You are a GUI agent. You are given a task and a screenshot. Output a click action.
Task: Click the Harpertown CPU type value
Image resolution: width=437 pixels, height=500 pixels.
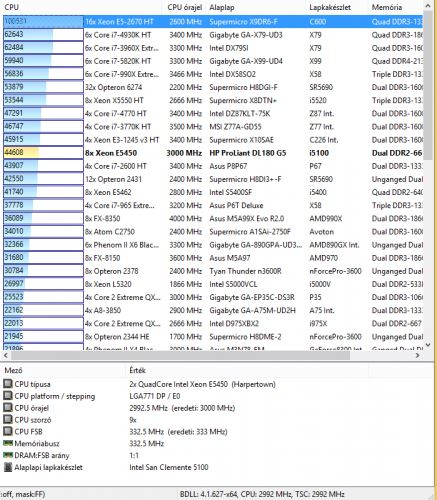202,384
